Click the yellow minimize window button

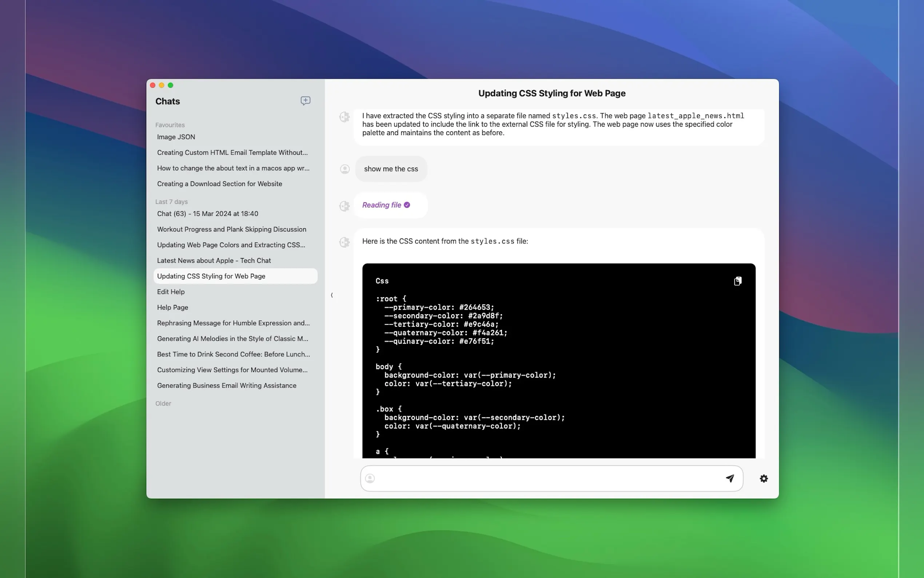click(162, 85)
